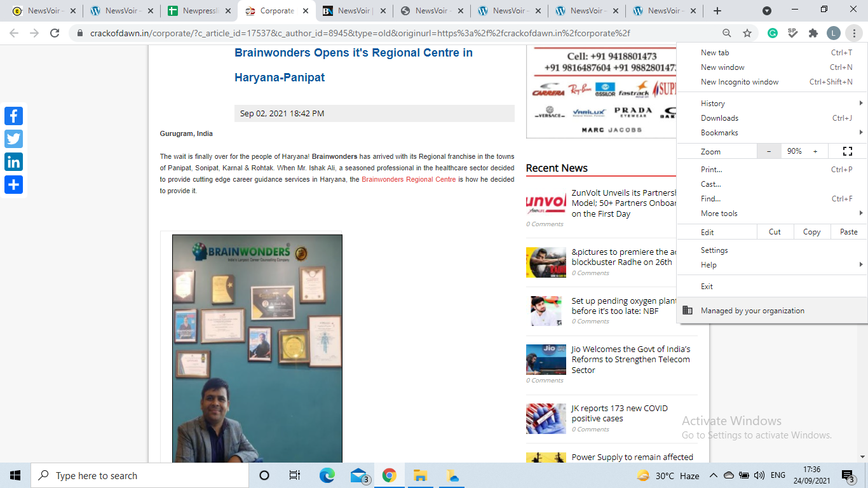Click the Paste edit button
The height and width of the screenshot is (488, 868).
coord(848,232)
